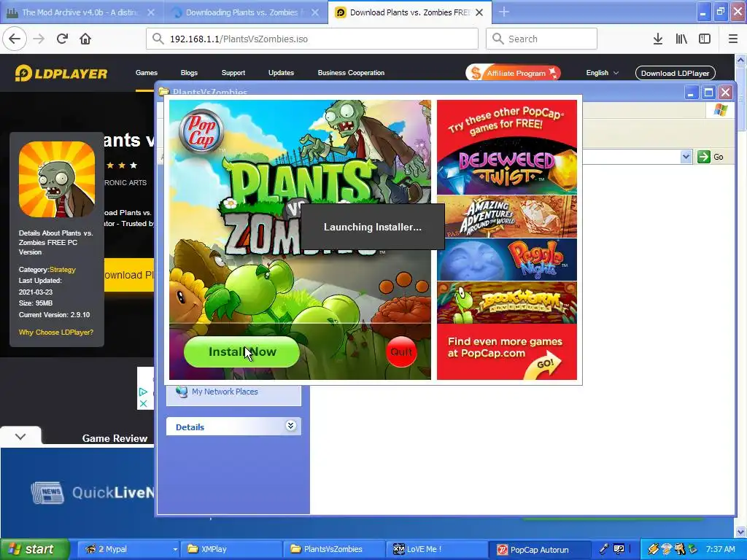Click the PopCap logo badge
Viewport: 747px width, 560px height.
(x=201, y=131)
